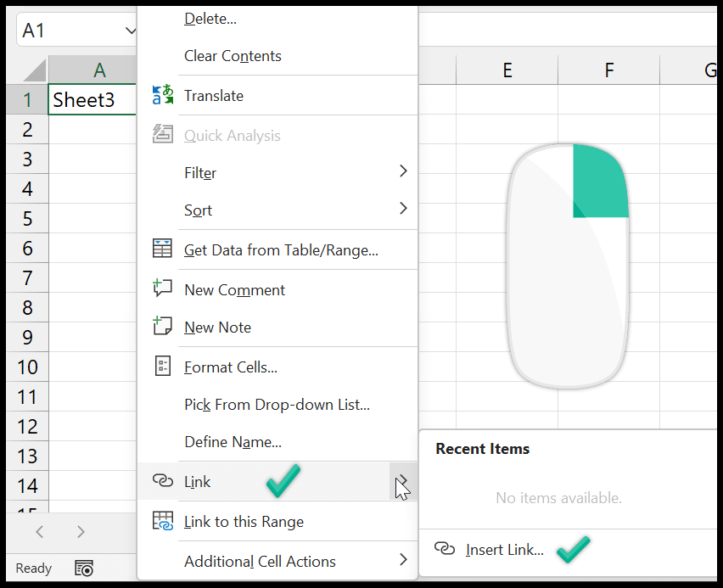The image size is (723, 588).
Task: Select cell A1 containing Sheet3
Action: [x=92, y=99]
